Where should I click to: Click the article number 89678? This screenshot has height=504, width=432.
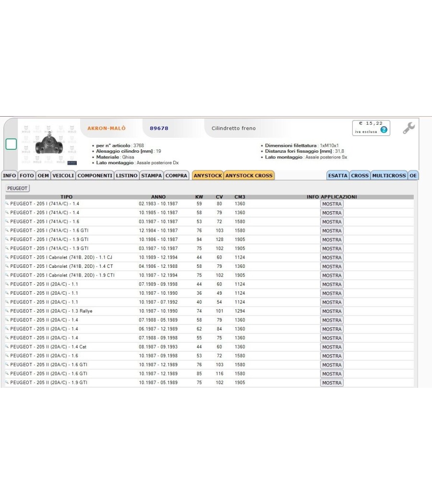159,128
